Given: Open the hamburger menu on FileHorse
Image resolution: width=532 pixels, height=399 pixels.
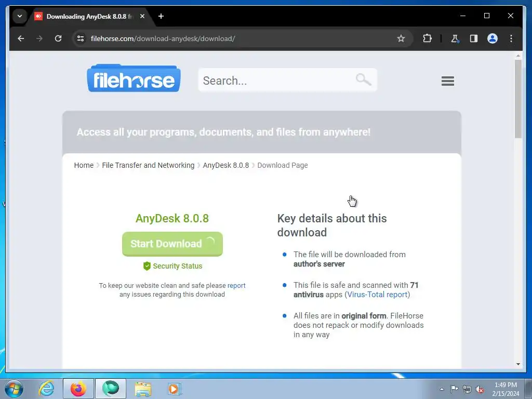Looking at the screenshot, I should coord(447,81).
